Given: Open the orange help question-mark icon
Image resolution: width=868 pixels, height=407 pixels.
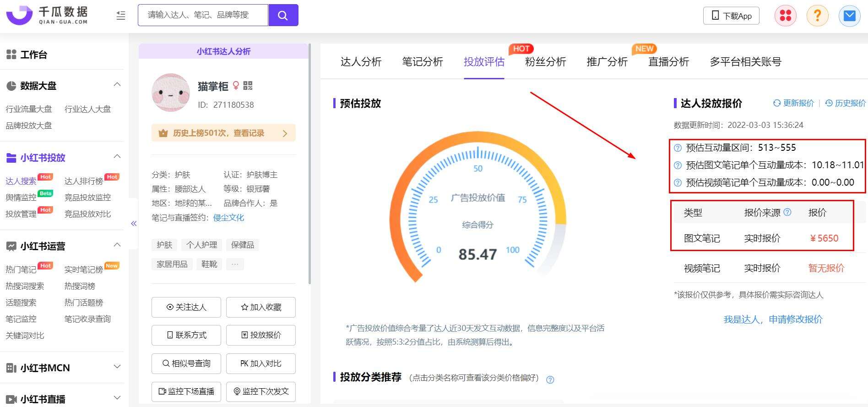Looking at the screenshot, I should (818, 16).
